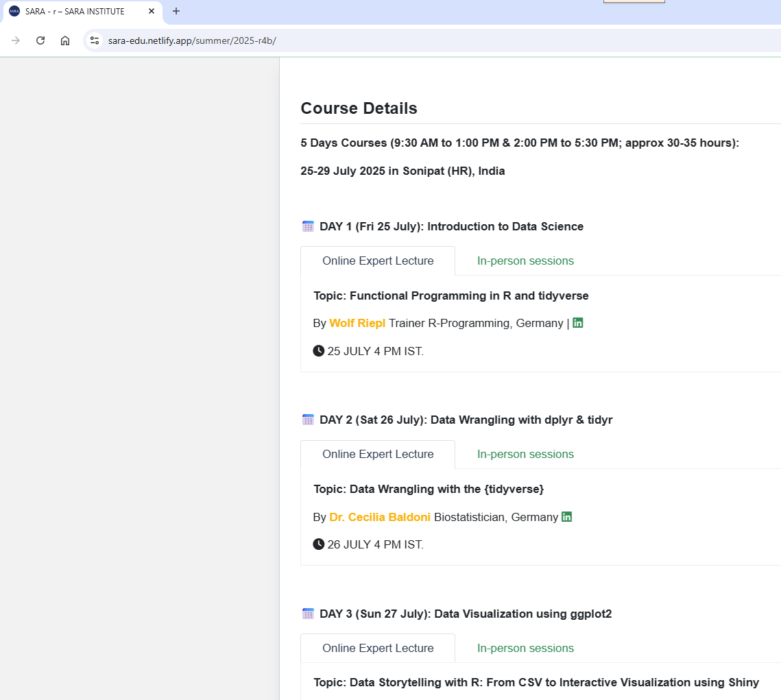The image size is (781, 700).
Task: Click the calendar icon beside DAY 1
Action: 308,226
